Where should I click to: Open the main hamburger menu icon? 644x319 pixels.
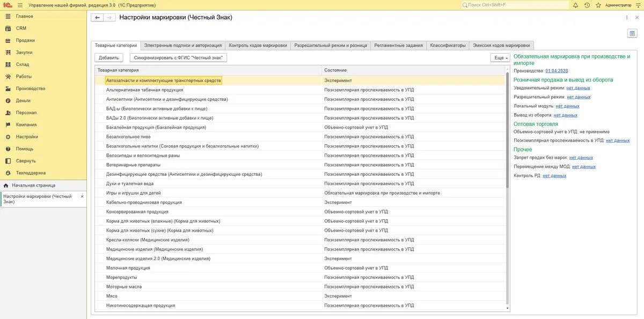point(20,5)
